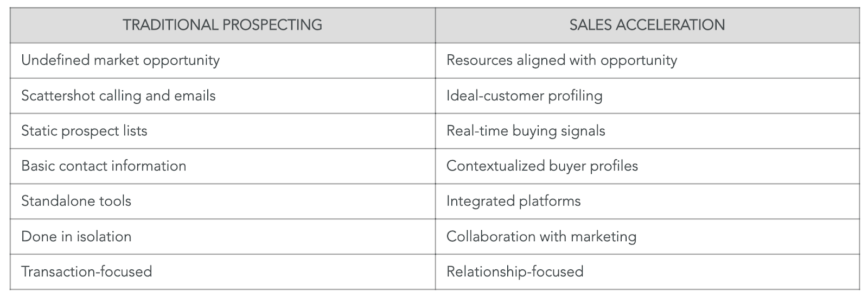Select the Undefined market opportunity cell
Screen dimensions: 868x296
pyautogui.click(x=120, y=60)
